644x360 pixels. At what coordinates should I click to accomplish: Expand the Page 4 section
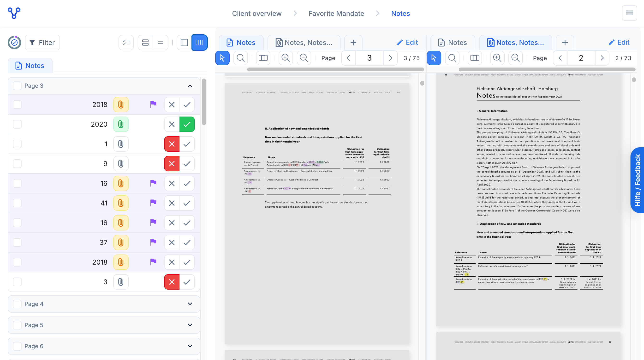(x=190, y=304)
